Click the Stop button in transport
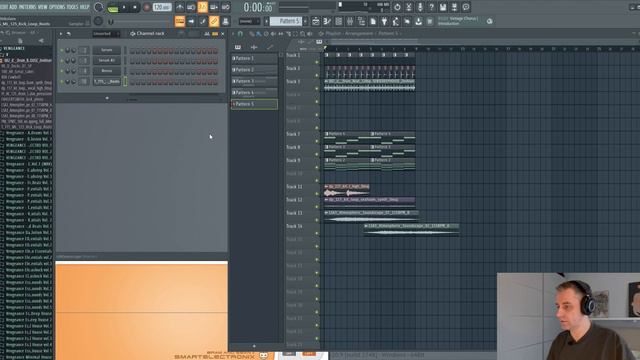The image size is (640, 360). coord(135,7)
